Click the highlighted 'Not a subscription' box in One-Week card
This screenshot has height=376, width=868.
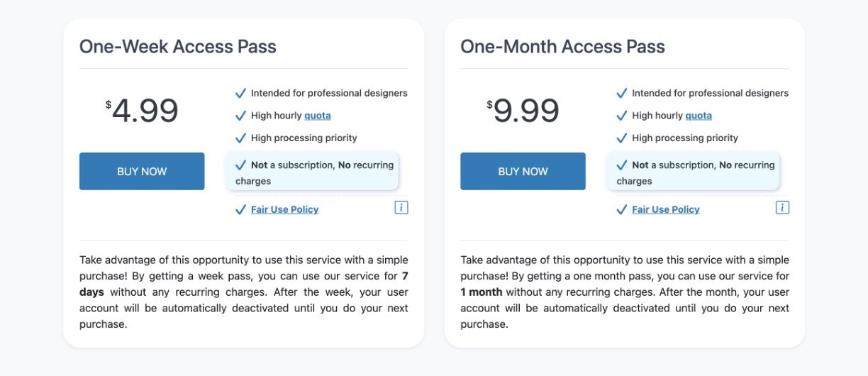pyautogui.click(x=312, y=172)
